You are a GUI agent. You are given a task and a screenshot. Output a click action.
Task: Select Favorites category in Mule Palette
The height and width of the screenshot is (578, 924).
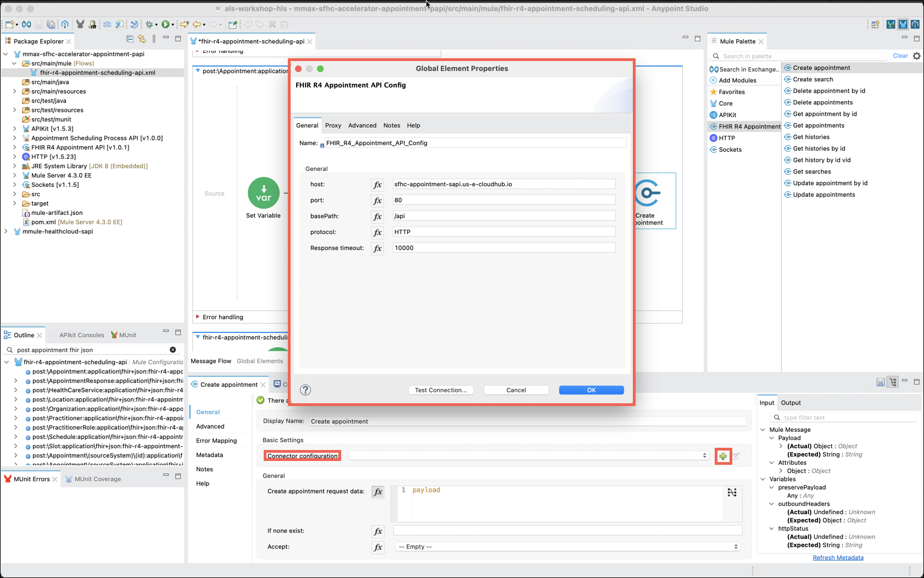[727, 92]
